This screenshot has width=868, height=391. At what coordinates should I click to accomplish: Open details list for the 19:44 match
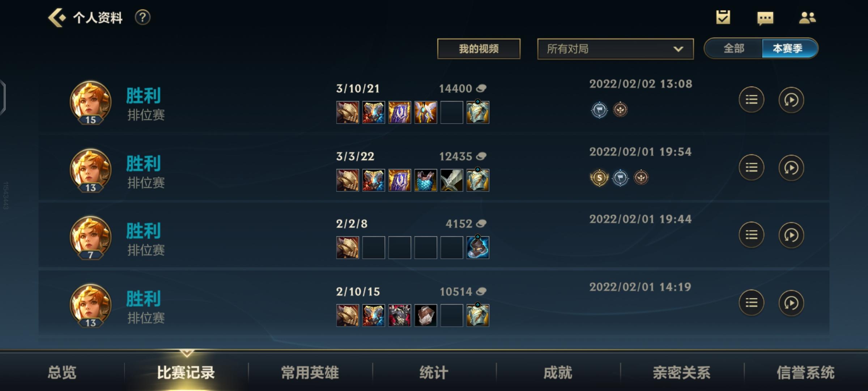[752, 235]
